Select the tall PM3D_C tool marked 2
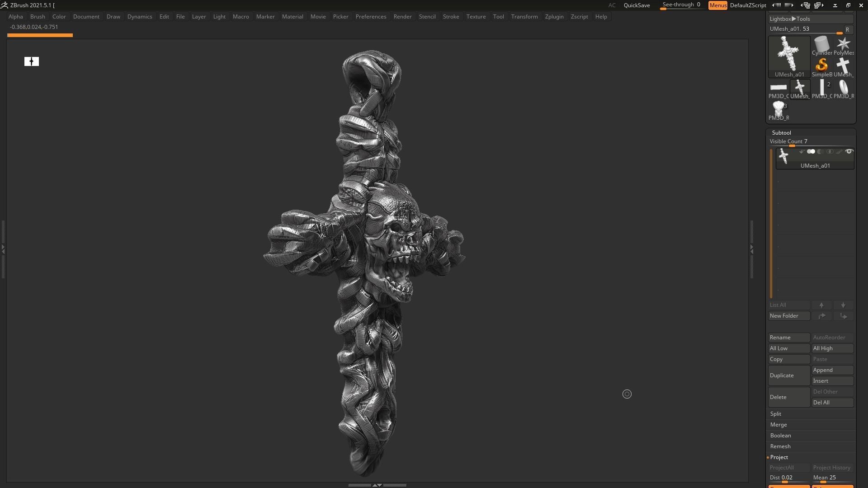868x488 pixels. [x=821, y=89]
